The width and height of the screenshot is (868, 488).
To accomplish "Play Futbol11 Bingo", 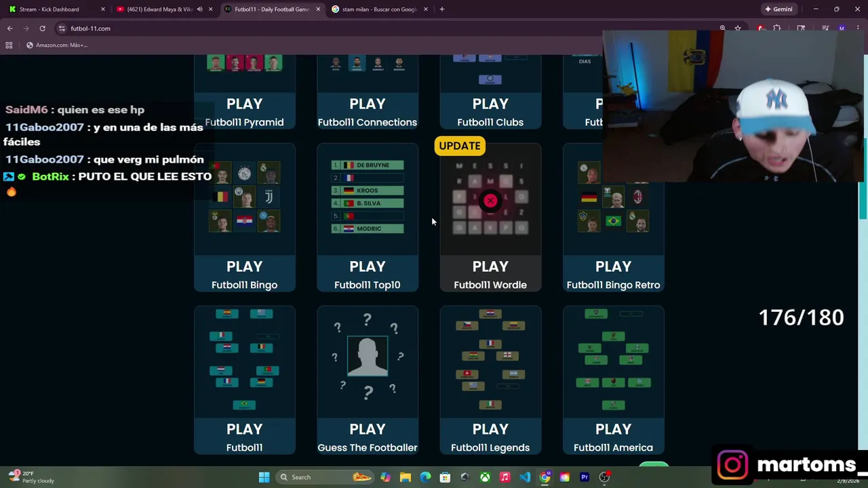I will coord(244,266).
